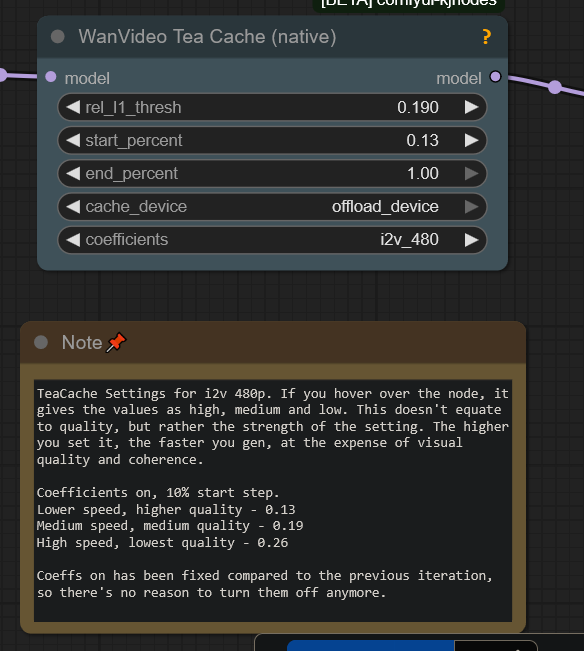The width and height of the screenshot is (584, 651).
Task: Click the green comfyui-kjnodes badge
Action: [x=408, y=4]
